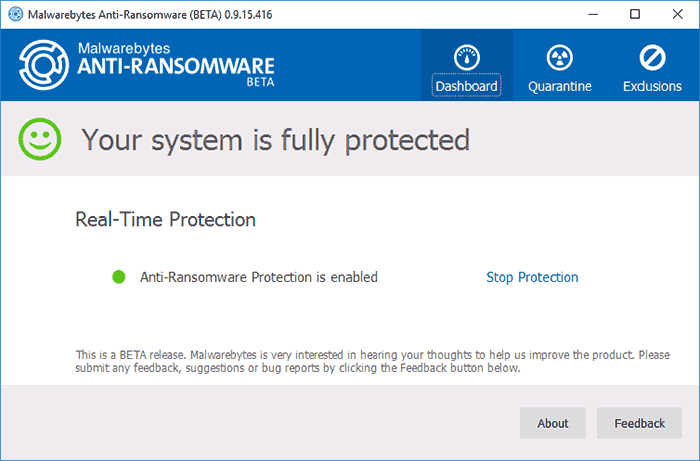Click the Exclusions prohibited-circle icon
This screenshot has width=700, height=461.
click(x=652, y=57)
